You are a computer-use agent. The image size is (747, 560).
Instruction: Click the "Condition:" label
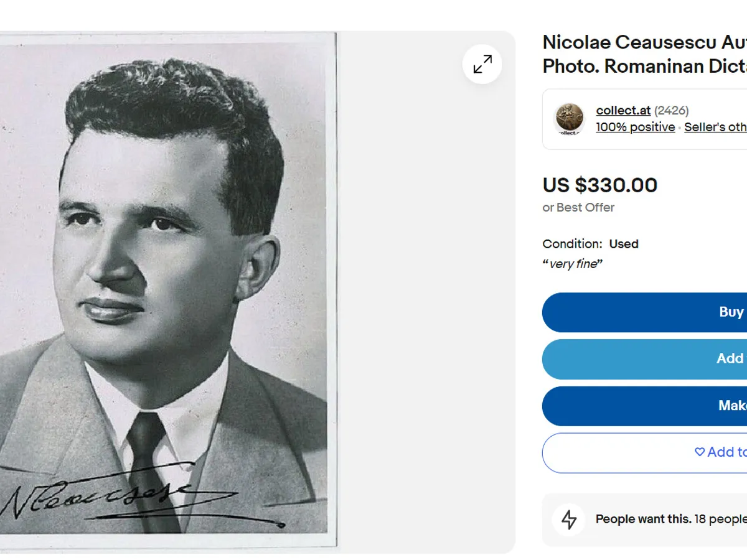pyautogui.click(x=572, y=244)
